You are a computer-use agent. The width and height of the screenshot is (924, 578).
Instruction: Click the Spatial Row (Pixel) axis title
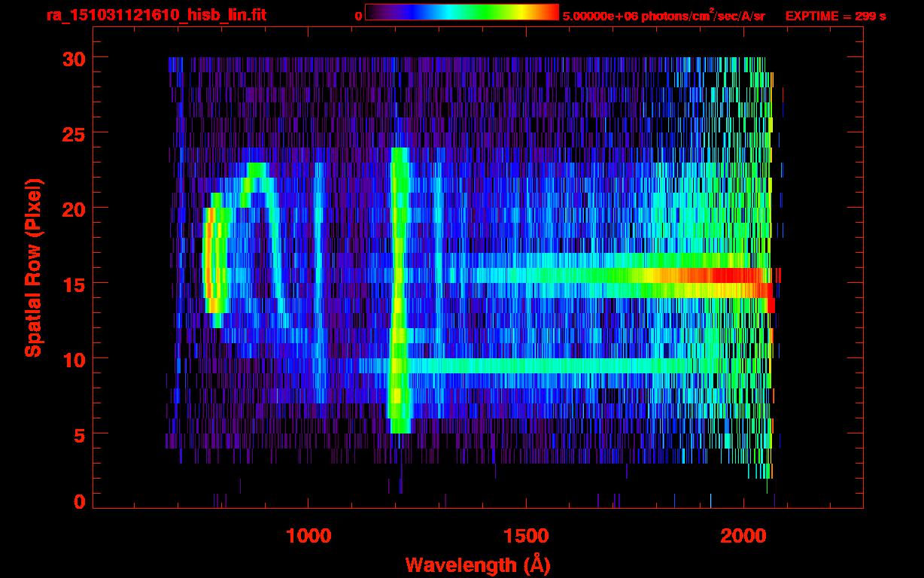click(x=33, y=267)
